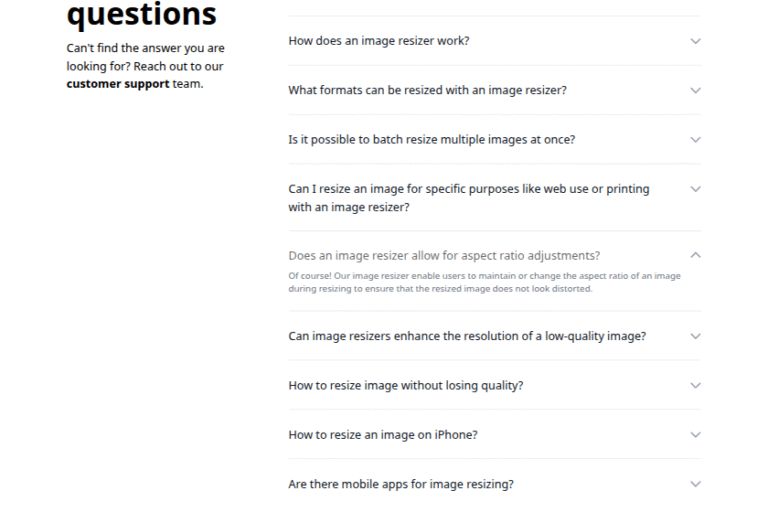The height and width of the screenshot is (512, 768).
Task: Expand "How does an image resizer work?" question
Action: (379, 41)
